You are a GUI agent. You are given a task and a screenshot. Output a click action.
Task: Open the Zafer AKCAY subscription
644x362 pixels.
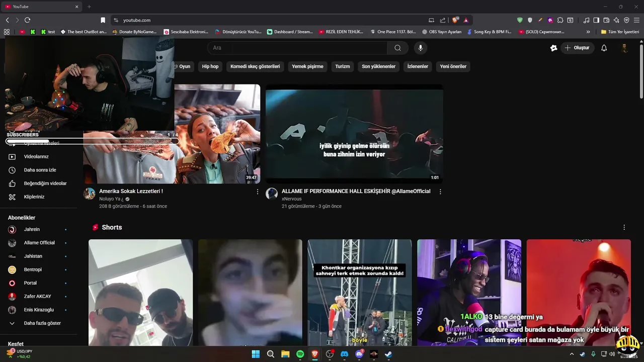(38, 296)
